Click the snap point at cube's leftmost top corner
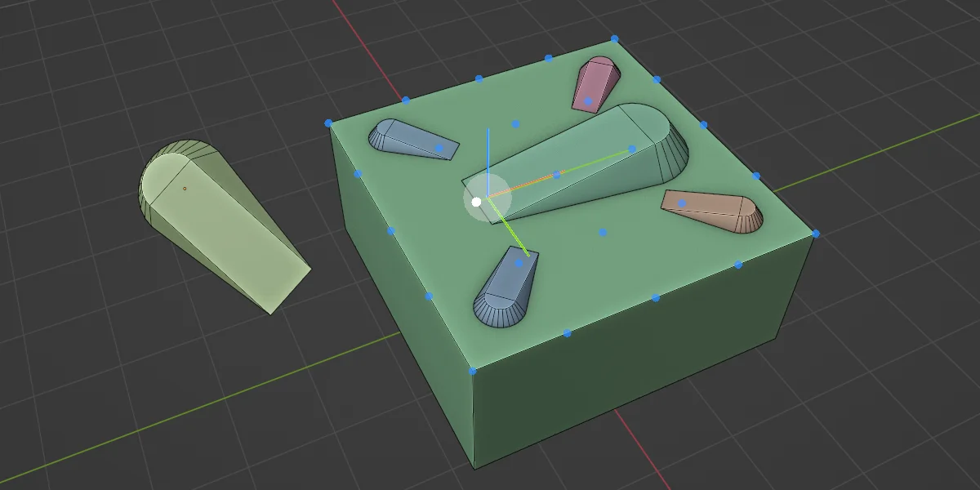The height and width of the screenshot is (490, 980). (x=328, y=123)
